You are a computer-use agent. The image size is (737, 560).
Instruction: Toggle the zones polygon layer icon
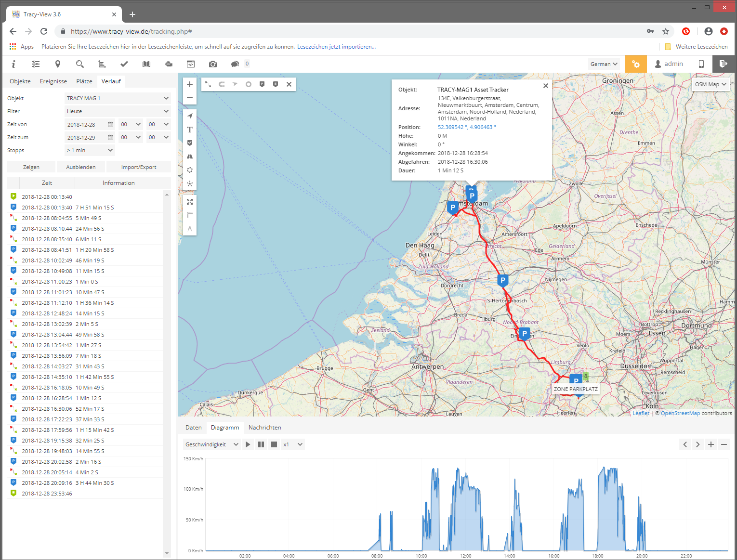190,170
